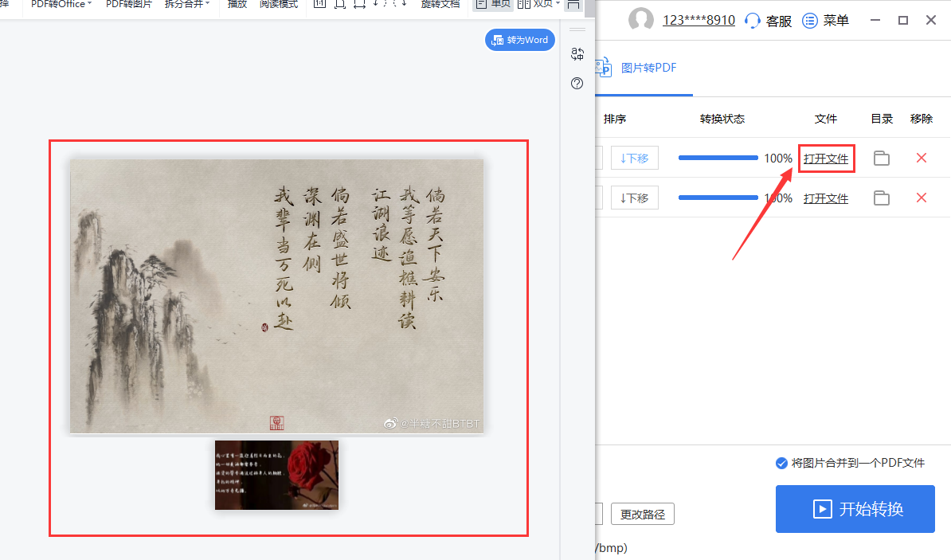Screen dimensions: 951x560
Task: Click the 播放 toolbar button
Action: pyautogui.click(x=237, y=4)
